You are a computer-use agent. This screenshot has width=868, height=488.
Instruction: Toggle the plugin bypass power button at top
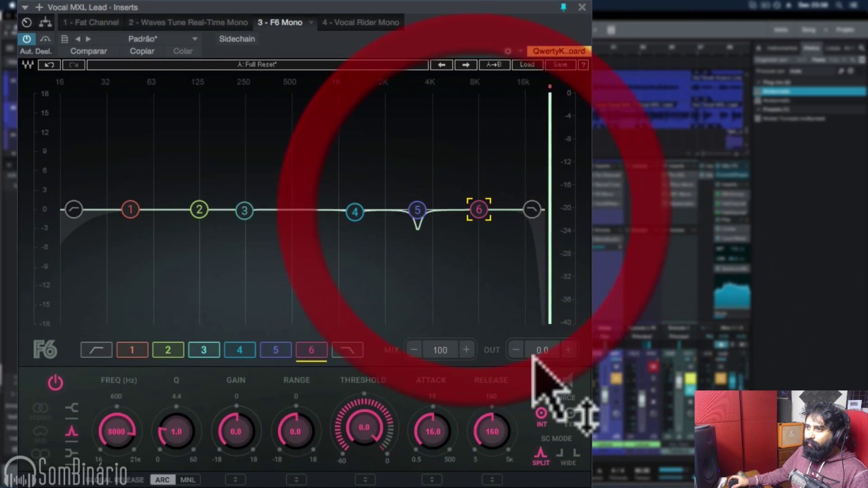pos(26,39)
